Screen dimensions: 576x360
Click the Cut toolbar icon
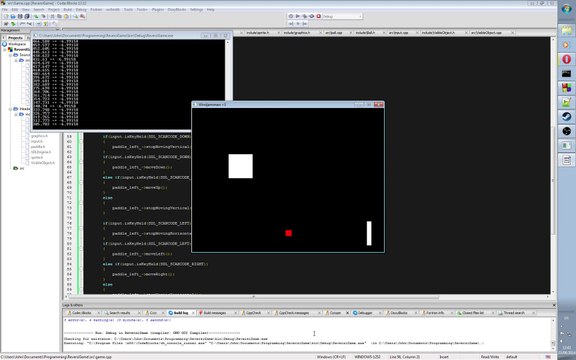point(53,17)
